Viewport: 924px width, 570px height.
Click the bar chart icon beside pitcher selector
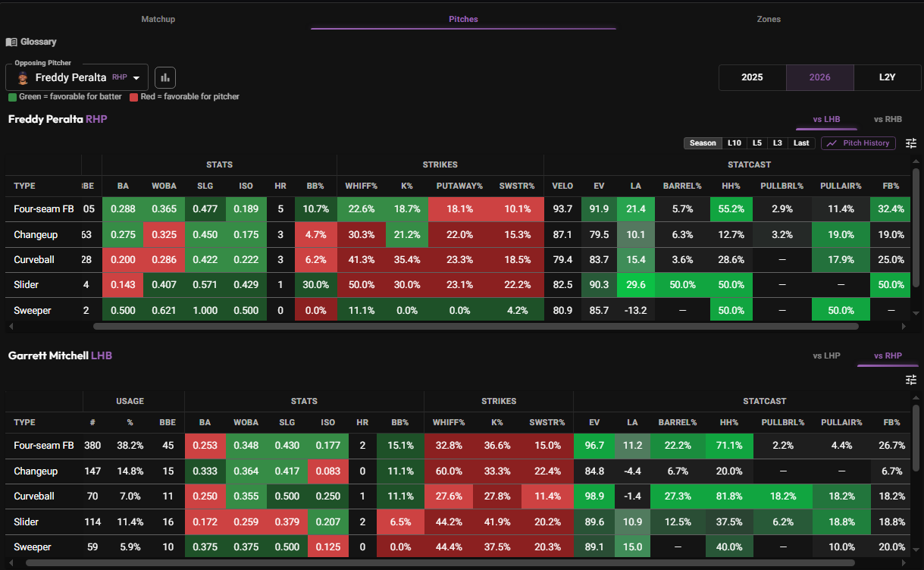coord(165,77)
